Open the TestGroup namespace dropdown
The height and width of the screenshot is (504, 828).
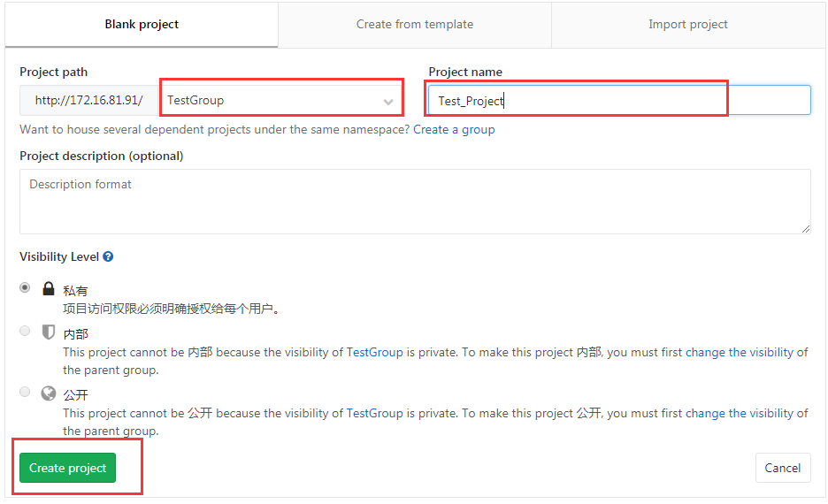click(281, 100)
